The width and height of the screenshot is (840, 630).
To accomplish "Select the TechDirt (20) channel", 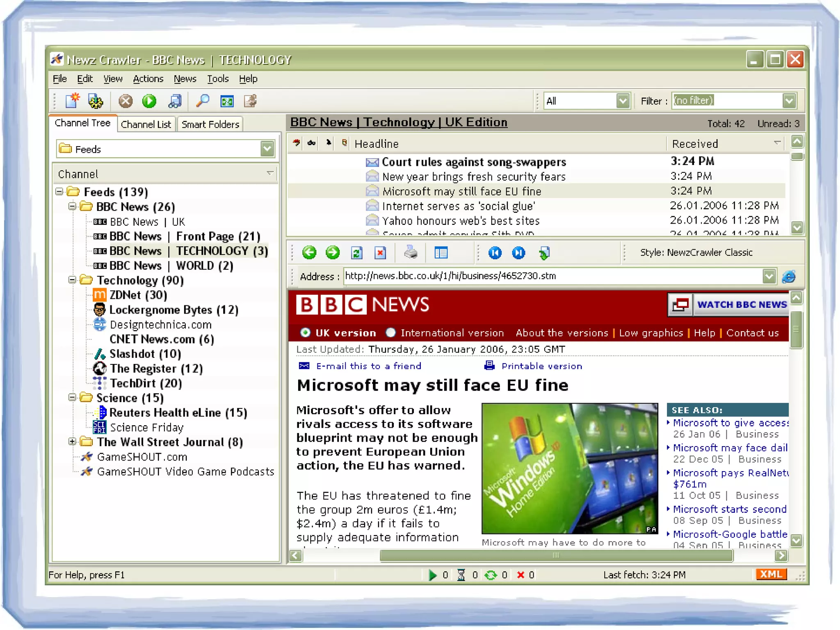I will coord(146,383).
